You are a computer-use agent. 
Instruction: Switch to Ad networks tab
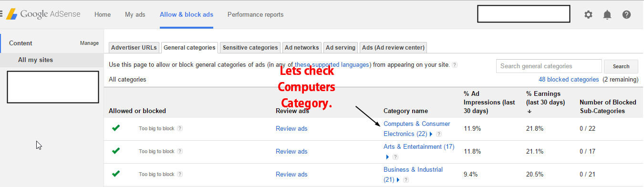301,48
